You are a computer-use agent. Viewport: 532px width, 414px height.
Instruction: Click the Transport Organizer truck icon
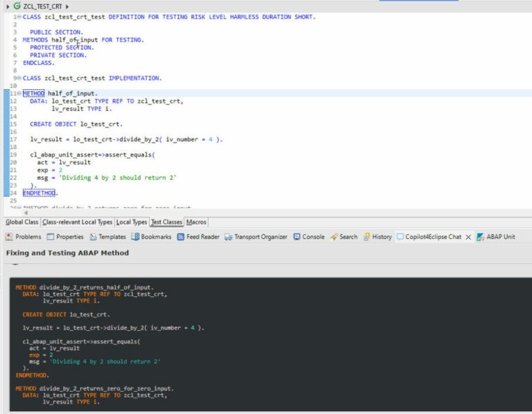click(229, 237)
